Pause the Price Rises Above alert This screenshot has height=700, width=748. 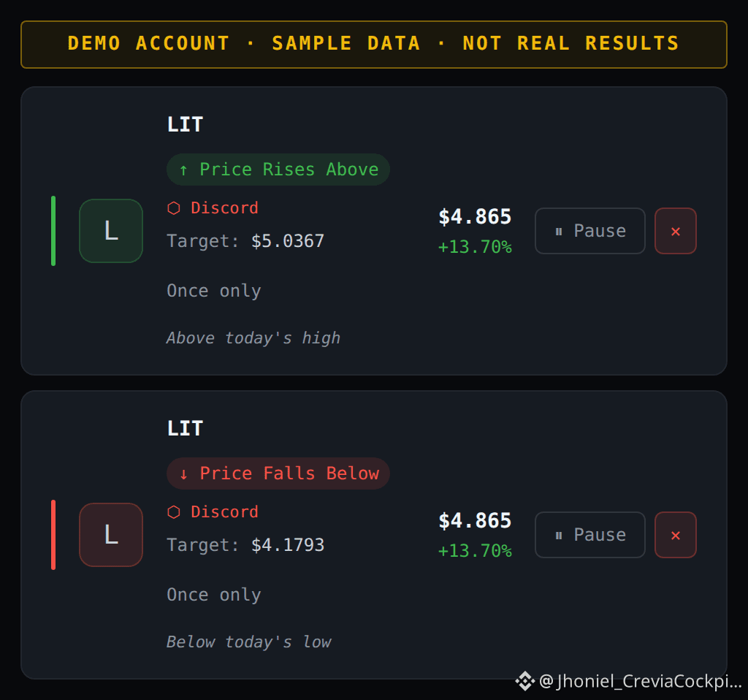coord(590,231)
